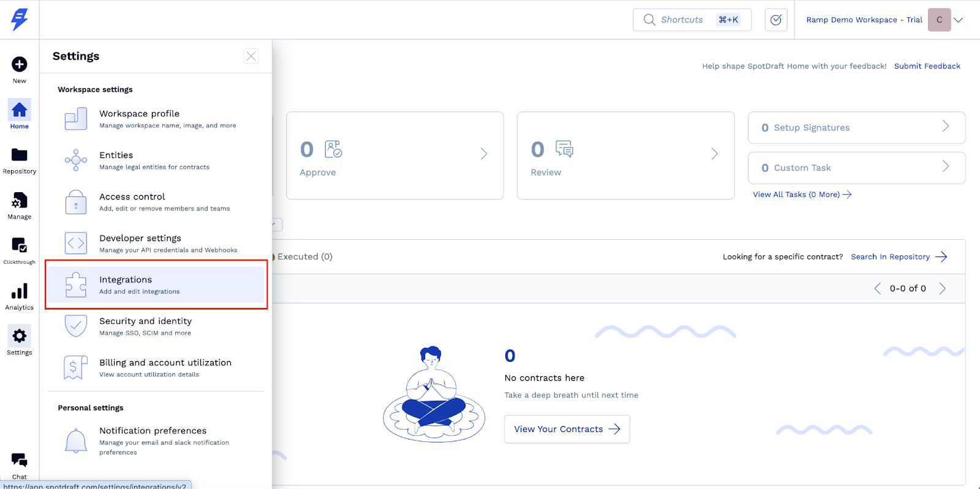Close the Settings panel
Screen dimensions: 980x489
(x=251, y=56)
